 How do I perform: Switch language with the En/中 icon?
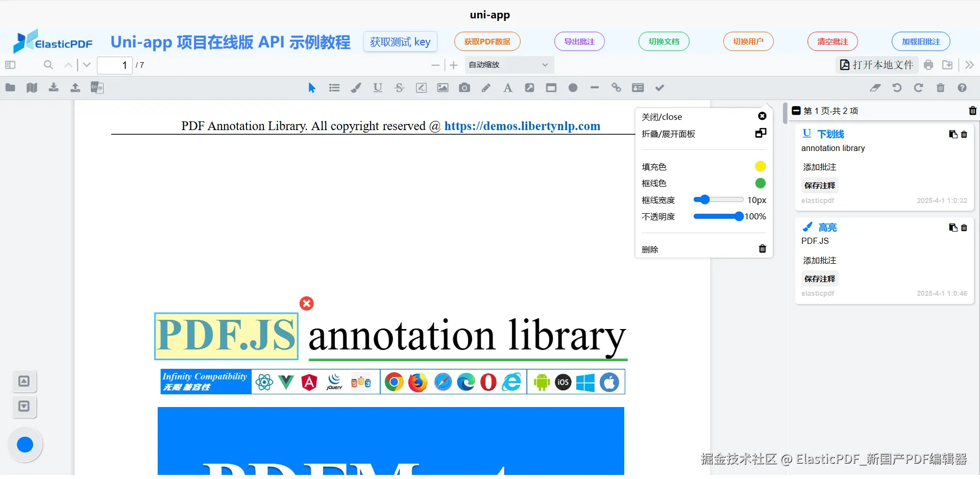(97, 87)
